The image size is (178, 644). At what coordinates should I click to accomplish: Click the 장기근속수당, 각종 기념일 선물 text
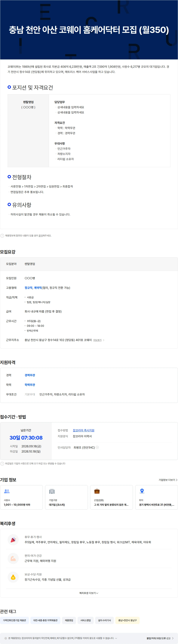pyautogui.click(x=48, y=580)
